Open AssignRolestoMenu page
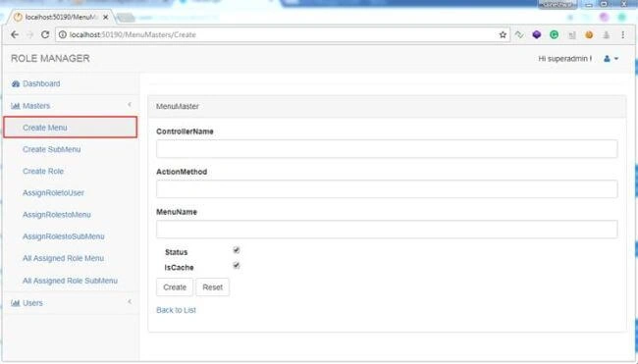 point(57,215)
